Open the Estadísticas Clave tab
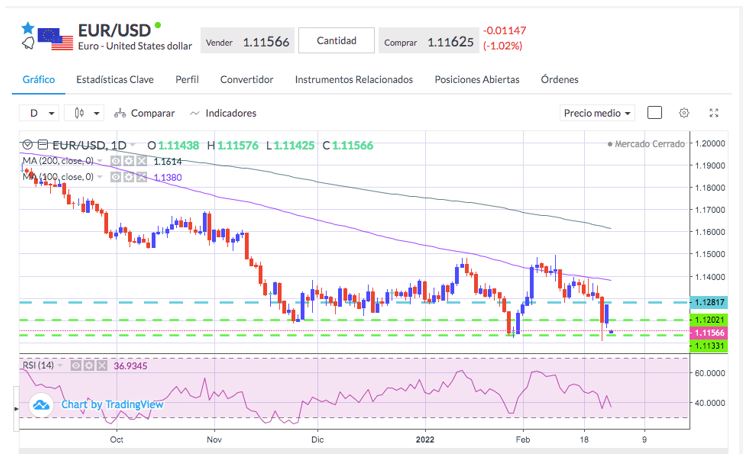Image resolution: width=746 pixels, height=463 pixels. pos(115,79)
